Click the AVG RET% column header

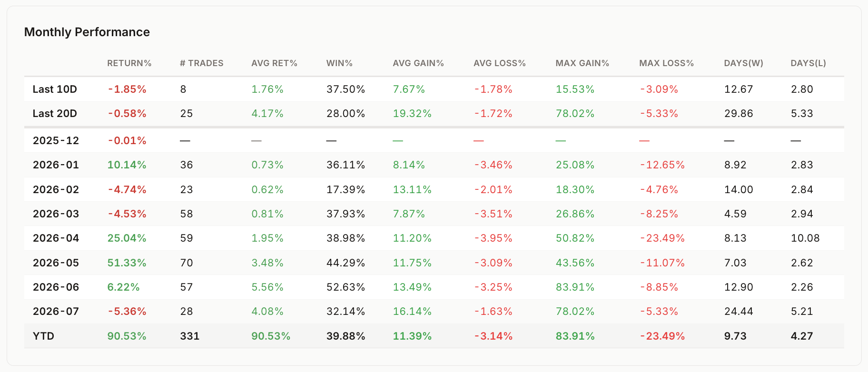(274, 63)
